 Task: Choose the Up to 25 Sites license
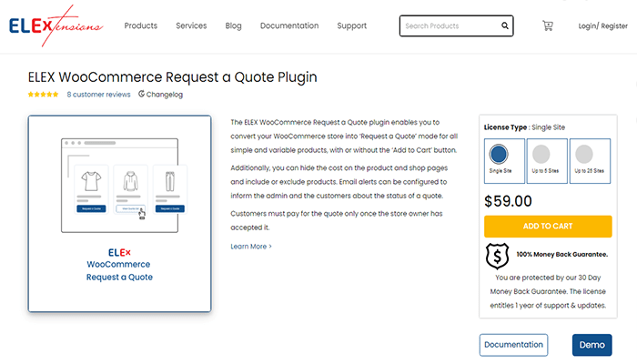coord(583,161)
